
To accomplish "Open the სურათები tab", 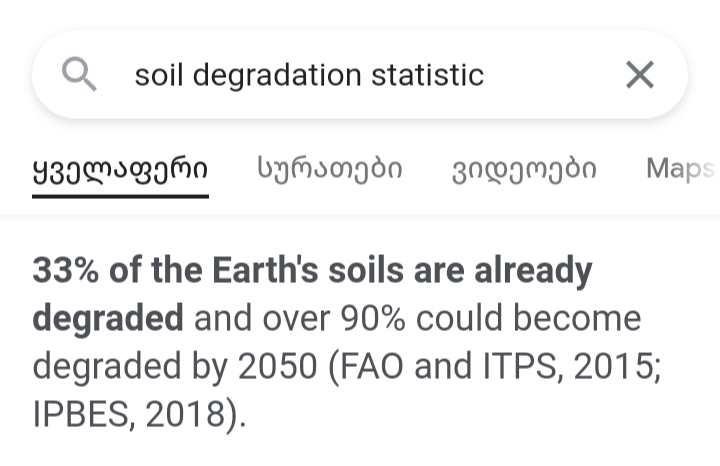I will (330, 168).
